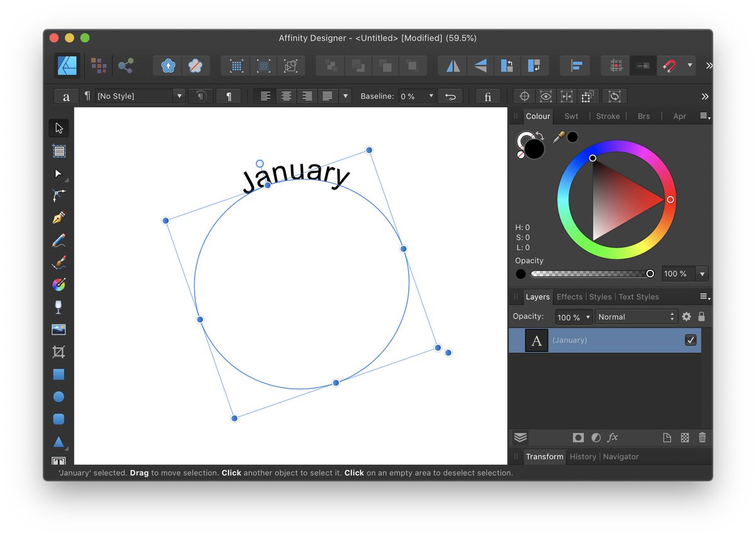
Task: Select the Transparency wine-glass tool
Action: click(59, 307)
